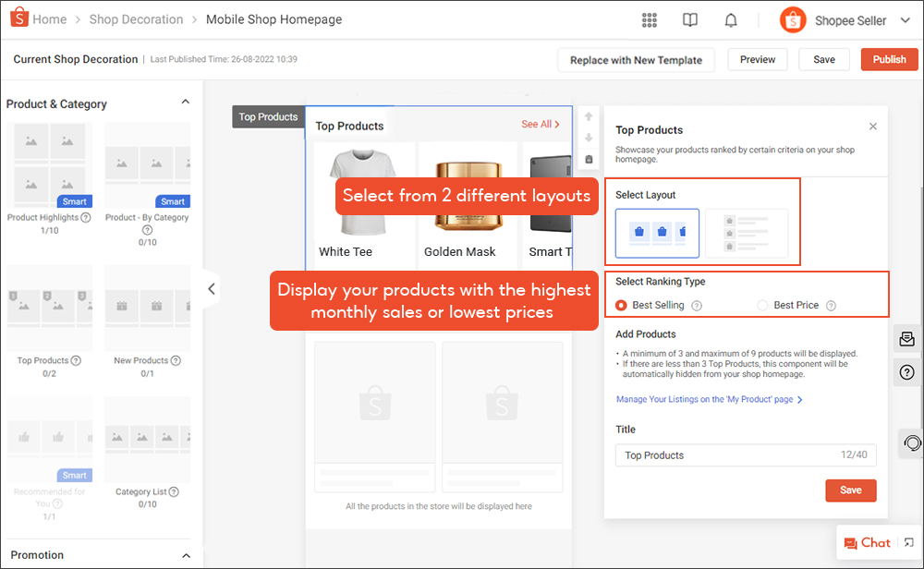Expand the Shopee Seller account dropdown
The image size is (924, 569).
tap(906, 20)
